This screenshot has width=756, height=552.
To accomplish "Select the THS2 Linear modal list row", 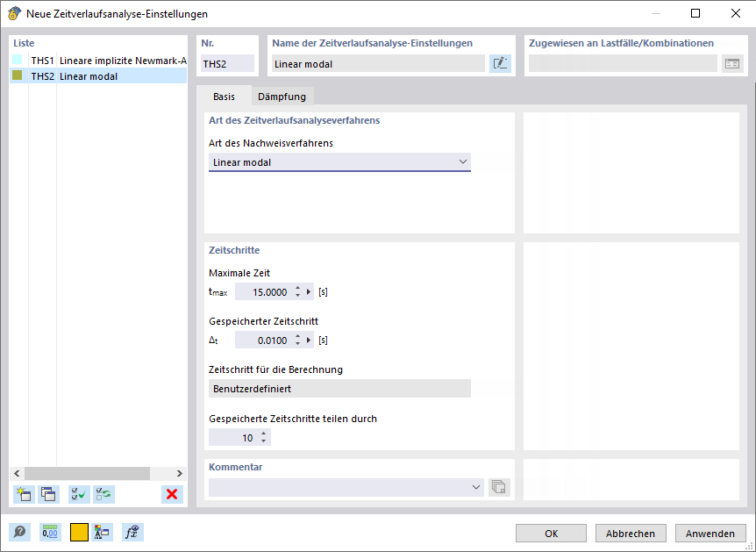I will [x=98, y=76].
